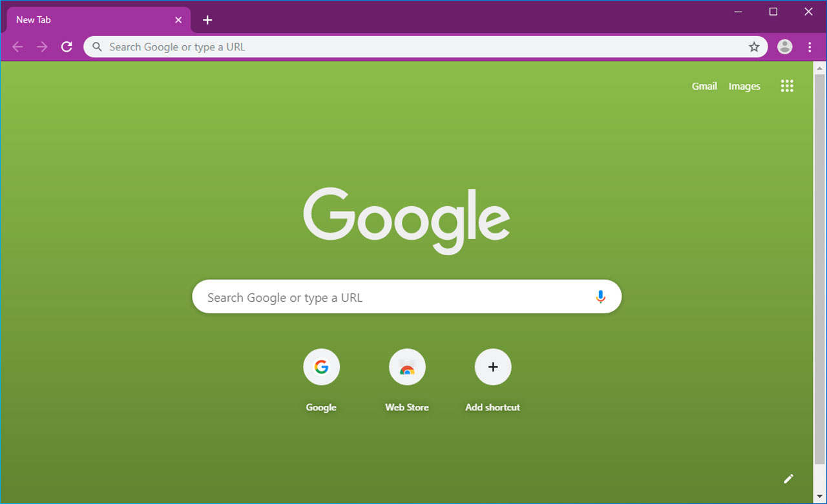This screenshot has height=504, width=827.
Task: Open the Images link
Action: tap(744, 86)
